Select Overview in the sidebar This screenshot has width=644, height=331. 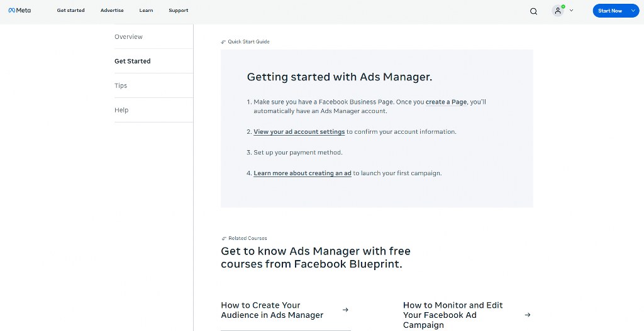pyautogui.click(x=153, y=36)
